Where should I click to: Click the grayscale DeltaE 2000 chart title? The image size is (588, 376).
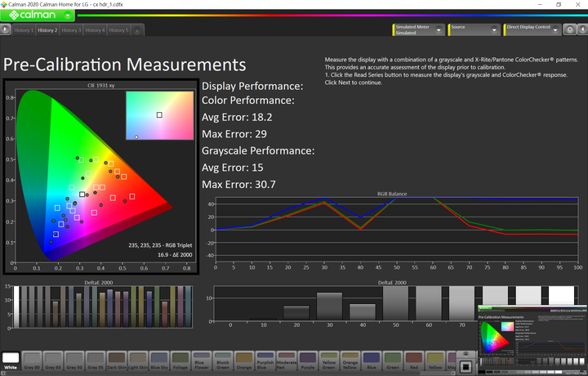pos(392,283)
